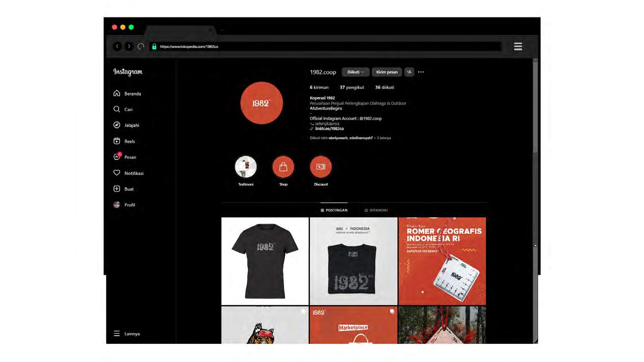Switch to the DITANDAI tab
Viewport: 644px width, 362px height.
[376, 210]
